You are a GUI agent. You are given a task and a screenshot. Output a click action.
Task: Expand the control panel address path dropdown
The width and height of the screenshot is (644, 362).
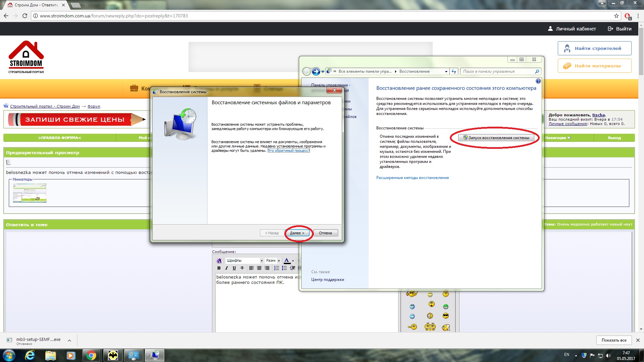click(x=446, y=71)
